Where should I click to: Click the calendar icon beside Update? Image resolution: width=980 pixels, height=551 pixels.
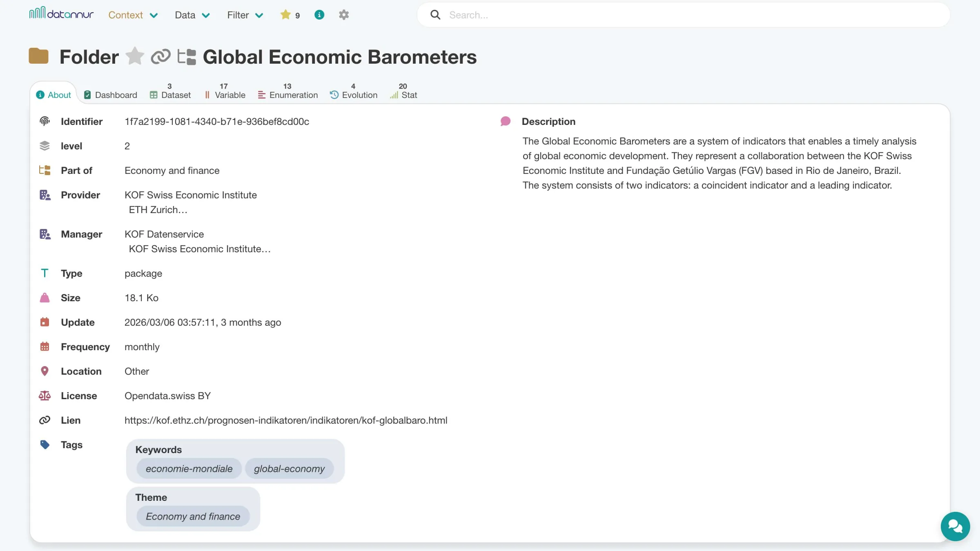click(x=45, y=322)
